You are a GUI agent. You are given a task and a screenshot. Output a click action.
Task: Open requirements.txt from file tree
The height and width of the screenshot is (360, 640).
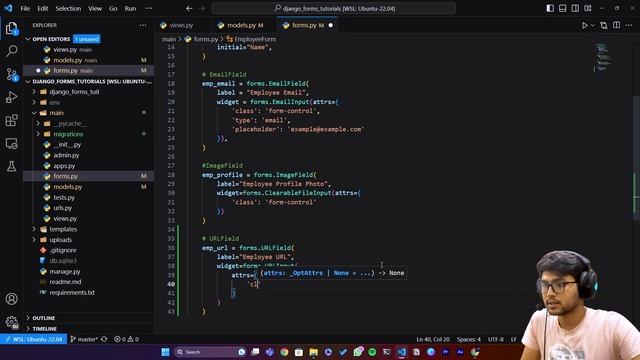click(x=72, y=293)
